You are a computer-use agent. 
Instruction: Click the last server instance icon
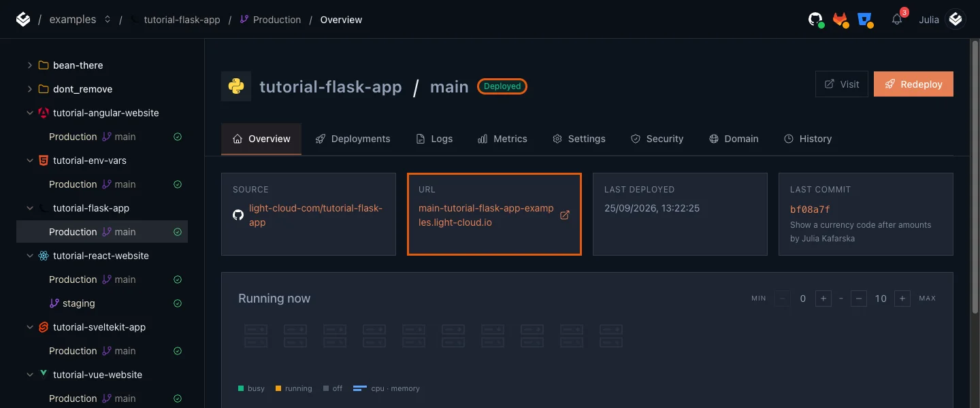click(611, 336)
